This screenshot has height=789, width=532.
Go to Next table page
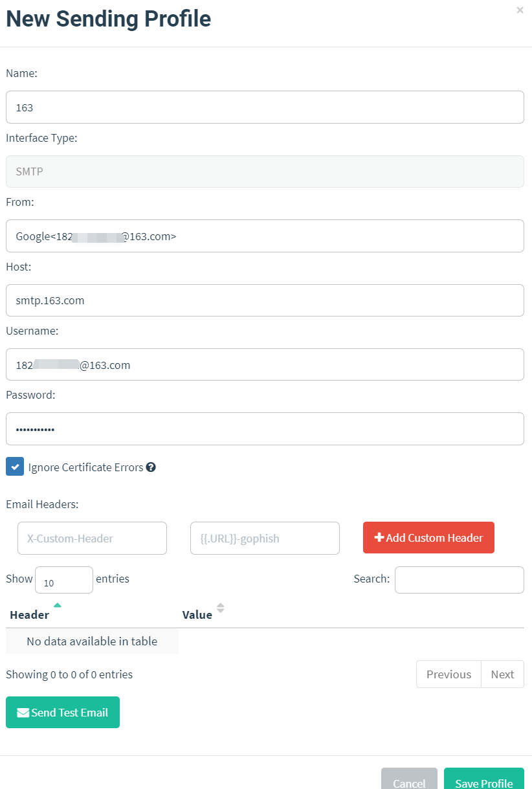502,674
